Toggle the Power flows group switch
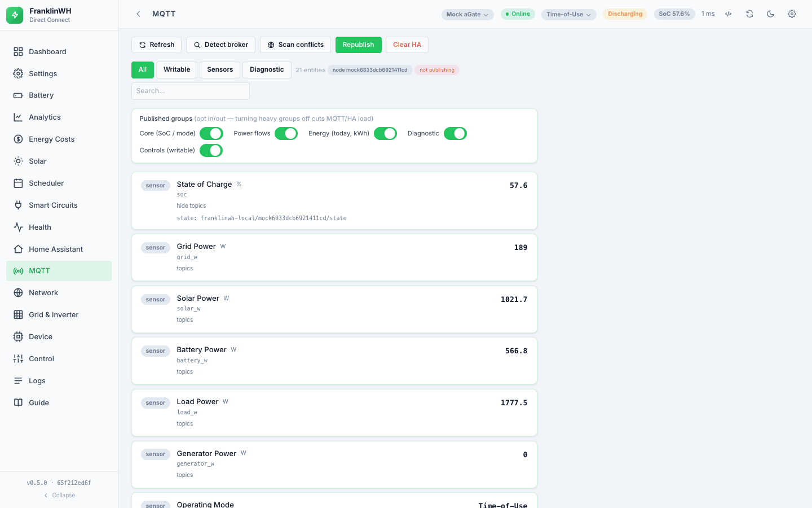The image size is (812, 508). [x=286, y=134]
